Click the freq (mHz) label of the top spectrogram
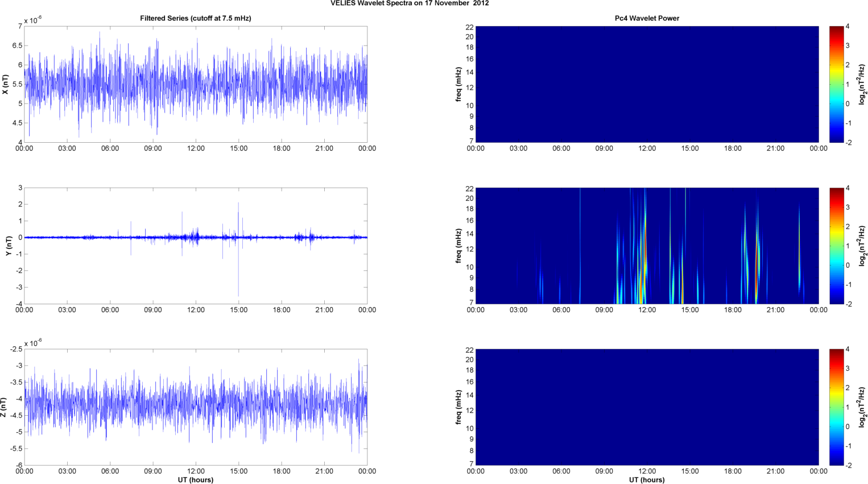Viewport: 868px width, 484px height. tap(458, 84)
